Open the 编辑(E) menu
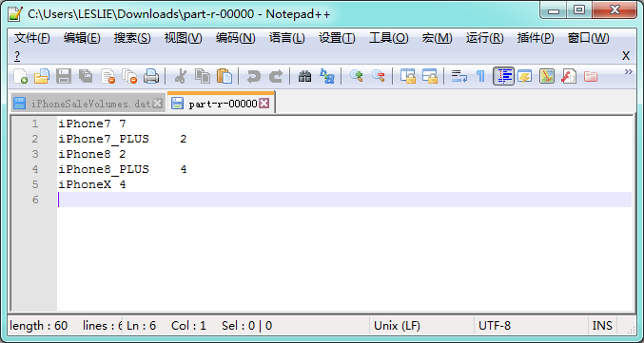 click(x=82, y=39)
